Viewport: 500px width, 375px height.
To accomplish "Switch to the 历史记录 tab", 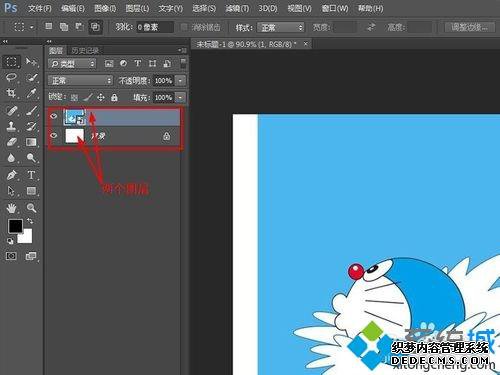I will (x=85, y=51).
